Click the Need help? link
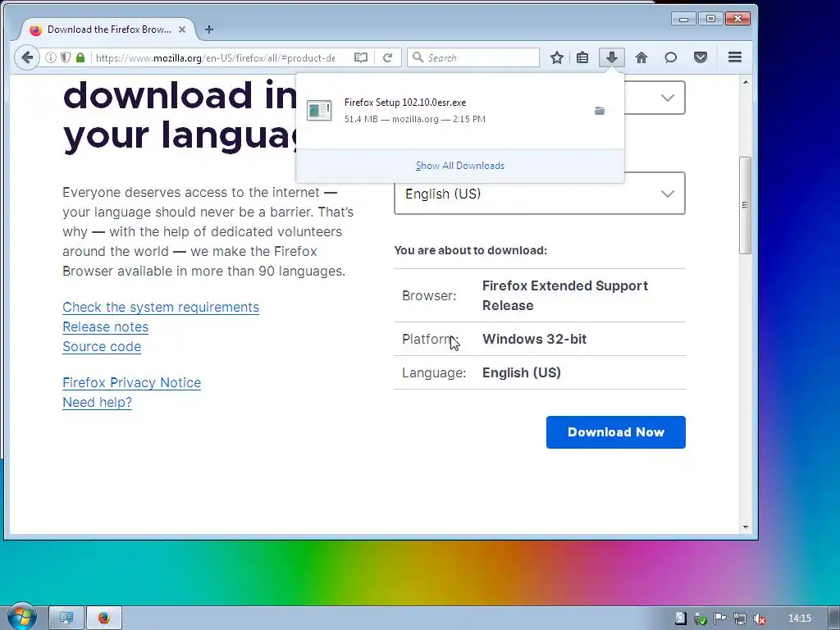This screenshot has height=630, width=840. pos(97,402)
